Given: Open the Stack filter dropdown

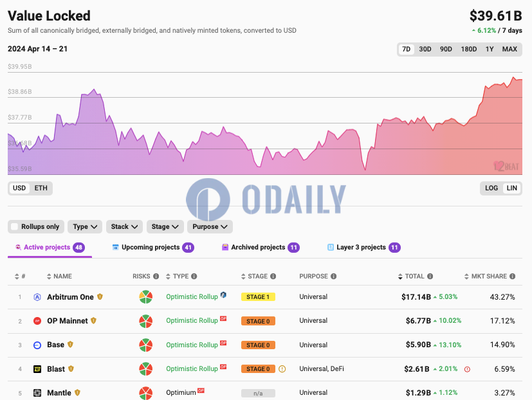Looking at the screenshot, I should coord(124,226).
